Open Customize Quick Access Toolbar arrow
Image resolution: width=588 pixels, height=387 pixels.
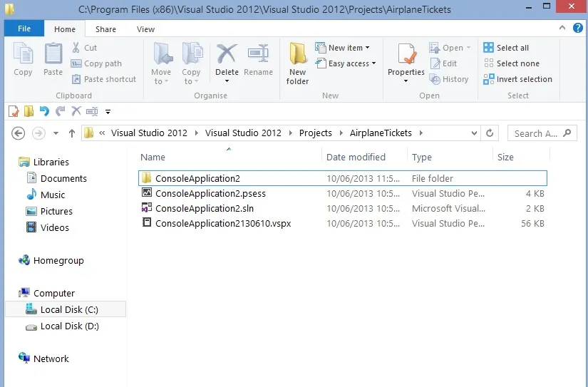[x=108, y=112]
